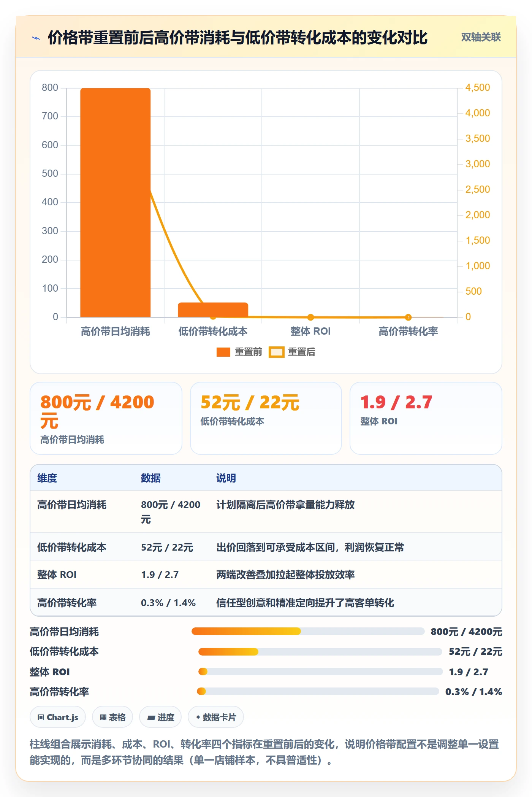Click the line point above 整体 ROI
Viewport: 532px width, 797px height.
click(x=310, y=317)
